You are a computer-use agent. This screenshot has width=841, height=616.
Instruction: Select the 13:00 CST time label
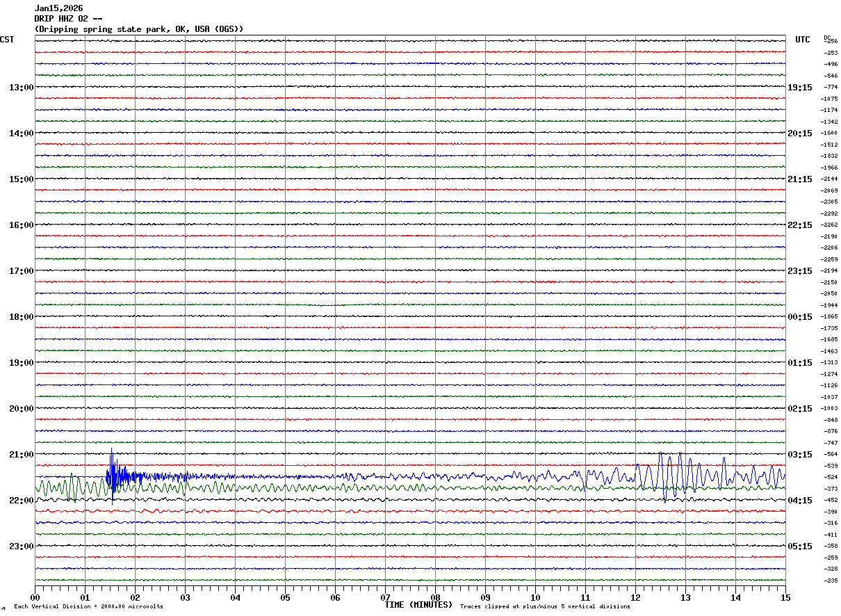21,87
